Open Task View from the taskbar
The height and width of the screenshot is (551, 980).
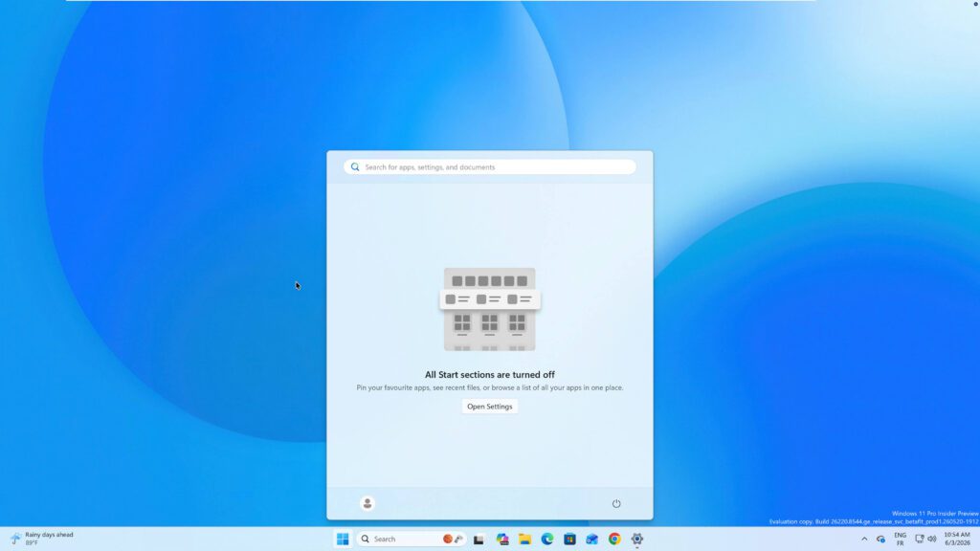(479, 540)
